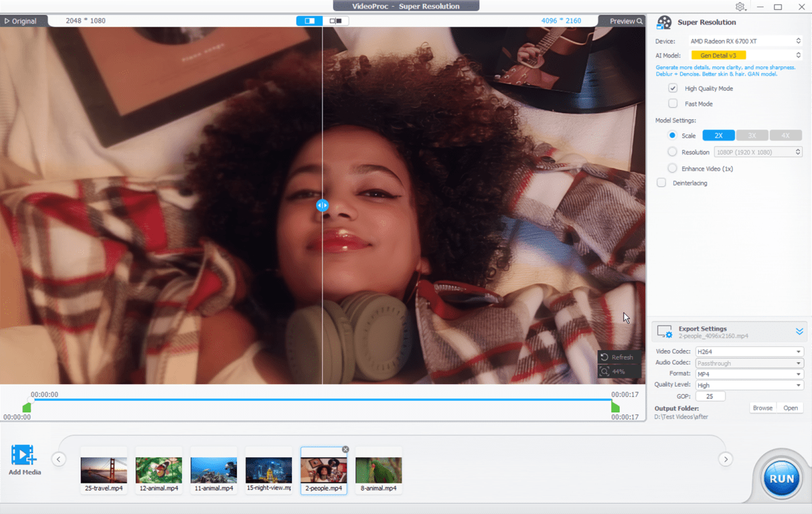Image resolution: width=812 pixels, height=514 pixels.
Task: Enable the Fast Mode checkbox
Action: click(x=672, y=104)
